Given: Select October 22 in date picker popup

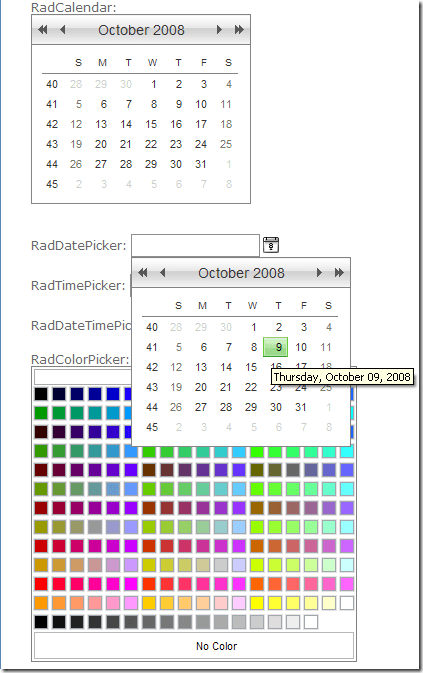Looking at the screenshot, I should pyautogui.click(x=251, y=387).
